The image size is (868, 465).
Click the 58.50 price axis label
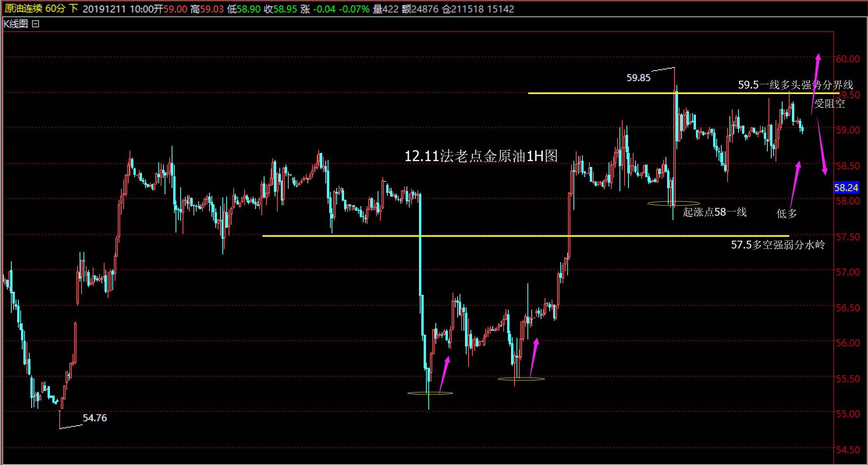coord(848,166)
